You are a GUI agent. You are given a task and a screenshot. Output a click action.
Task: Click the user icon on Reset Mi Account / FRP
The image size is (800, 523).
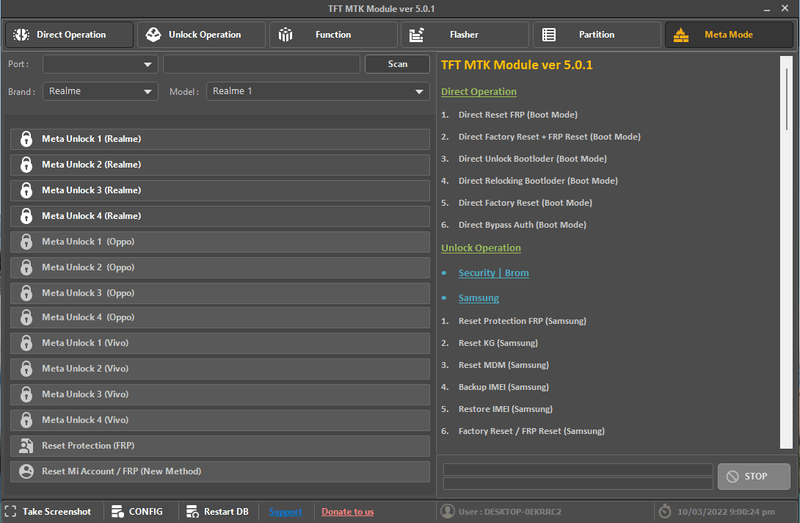click(26, 472)
